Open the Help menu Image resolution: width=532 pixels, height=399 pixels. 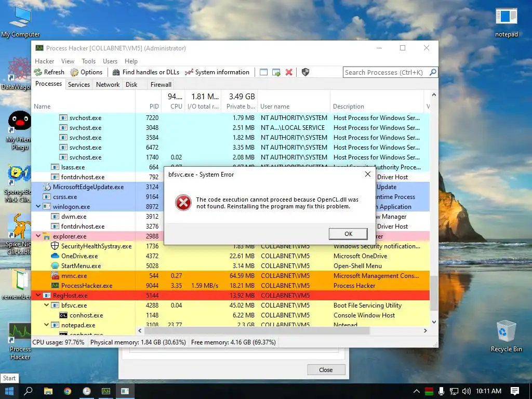coord(131,61)
